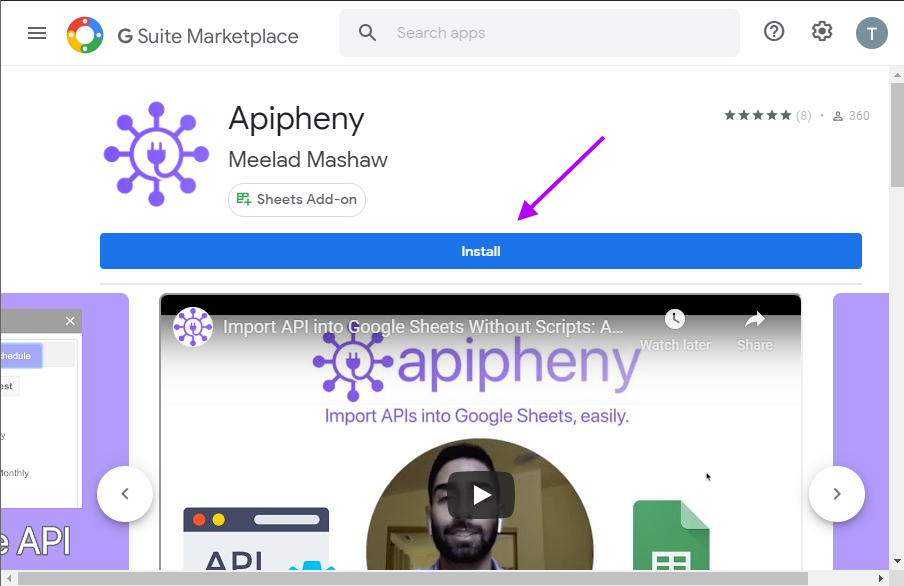
Task: Click the horizontal scrollbar thumb
Action: tap(413, 579)
